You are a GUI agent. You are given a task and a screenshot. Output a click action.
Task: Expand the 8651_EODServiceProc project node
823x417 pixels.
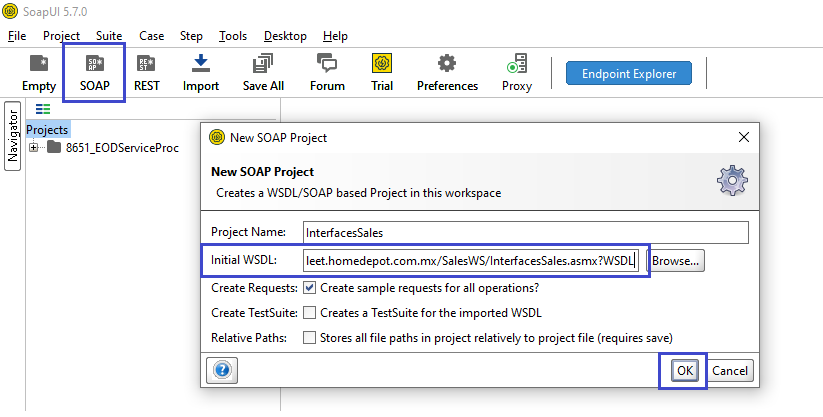(34, 148)
